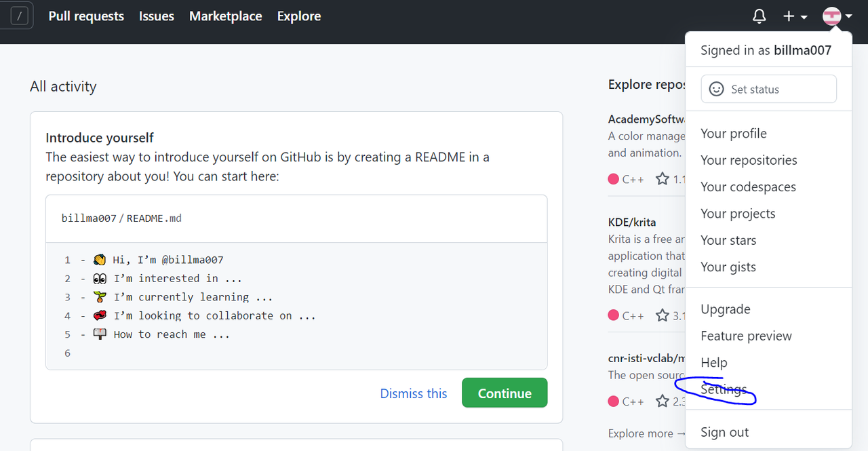
Task: Open the plus create-new dropdown
Action: pos(795,16)
